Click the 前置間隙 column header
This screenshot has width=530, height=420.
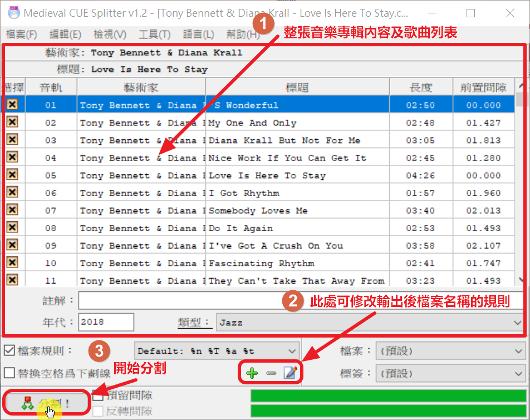[x=484, y=87]
